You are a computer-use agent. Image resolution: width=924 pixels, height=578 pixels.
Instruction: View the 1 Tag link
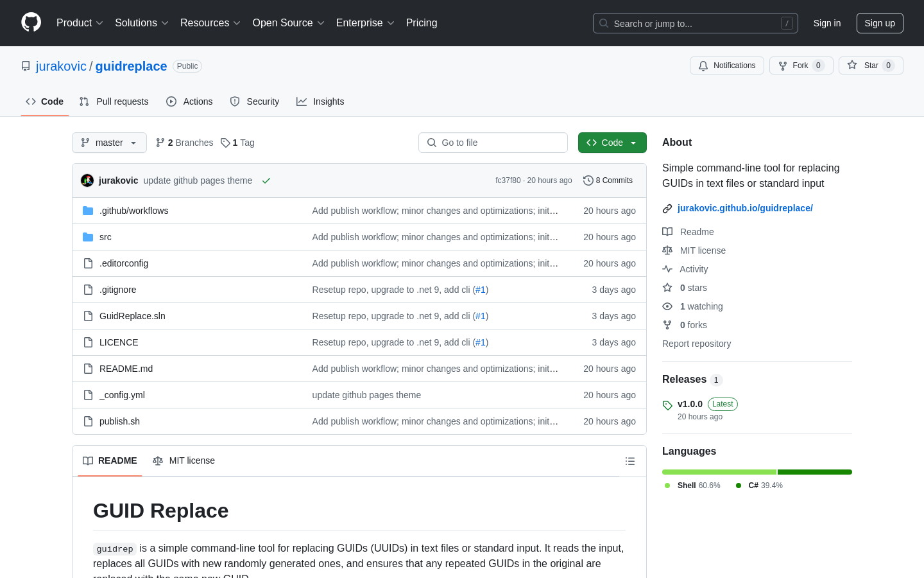(x=237, y=143)
